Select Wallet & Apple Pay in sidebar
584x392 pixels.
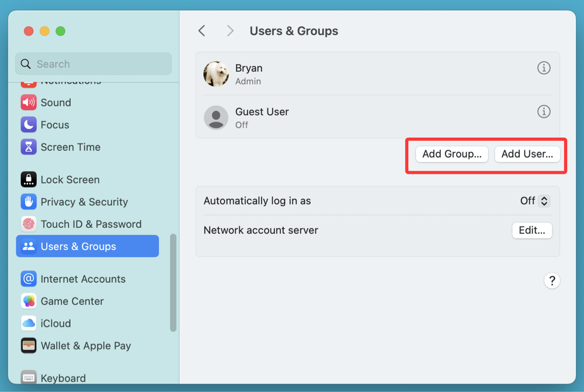[x=85, y=346]
